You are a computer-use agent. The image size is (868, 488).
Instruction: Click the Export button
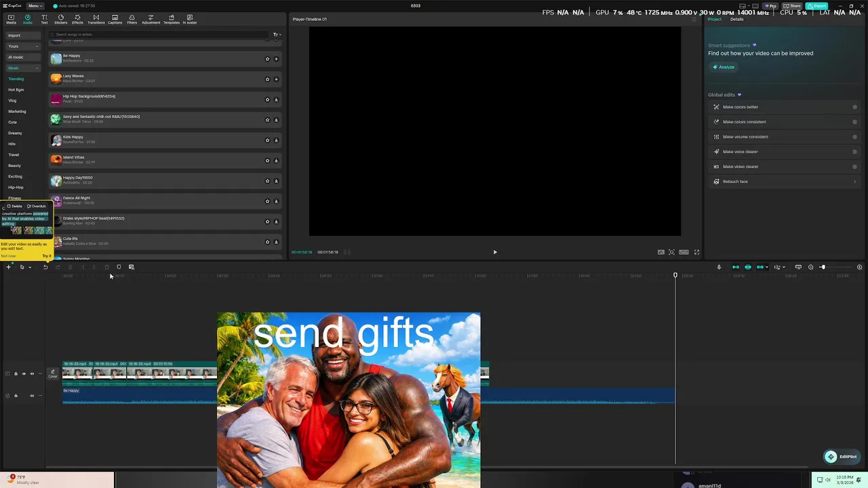pos(816,5)
